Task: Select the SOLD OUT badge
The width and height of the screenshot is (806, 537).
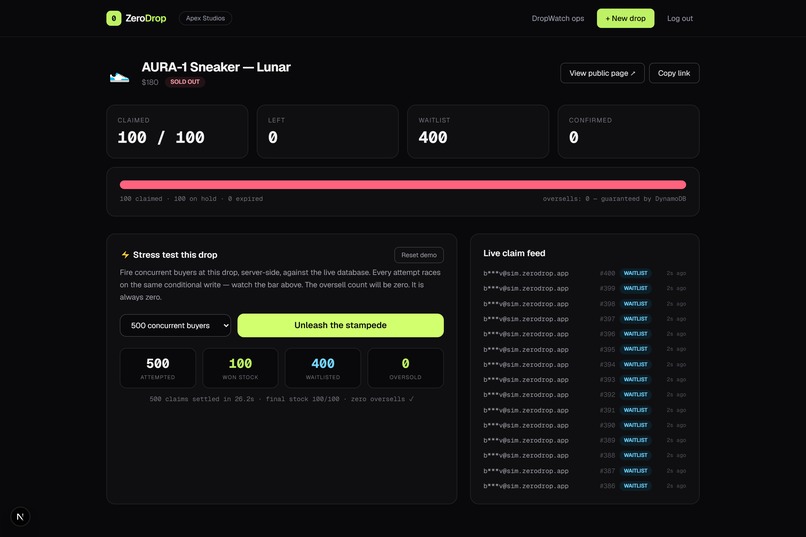Action: (185, 82)
